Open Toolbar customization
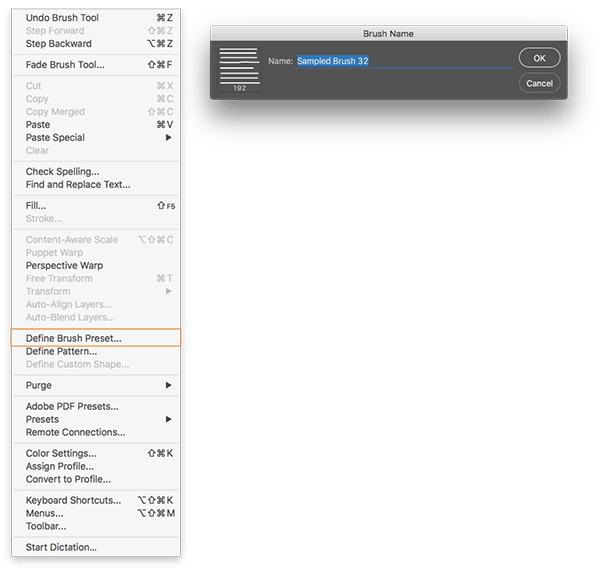 pyautogui.click(x=96, y=527)
